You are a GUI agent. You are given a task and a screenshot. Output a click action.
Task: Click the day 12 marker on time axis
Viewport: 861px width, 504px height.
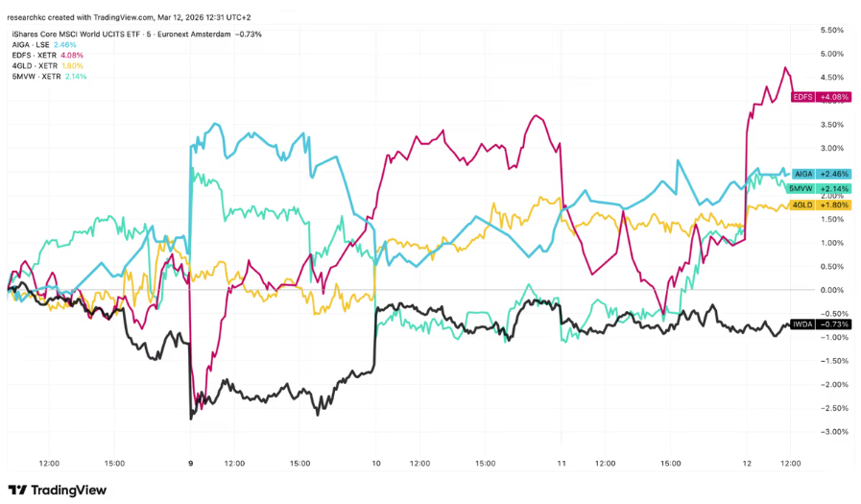pos(747,463)
